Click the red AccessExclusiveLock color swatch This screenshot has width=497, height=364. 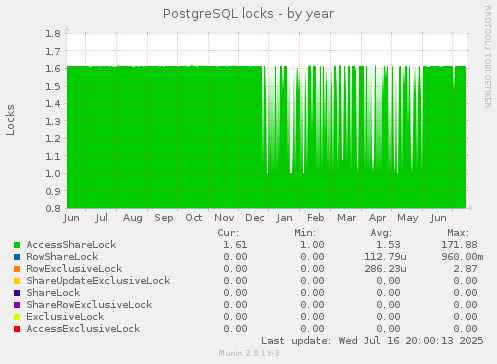17,329
